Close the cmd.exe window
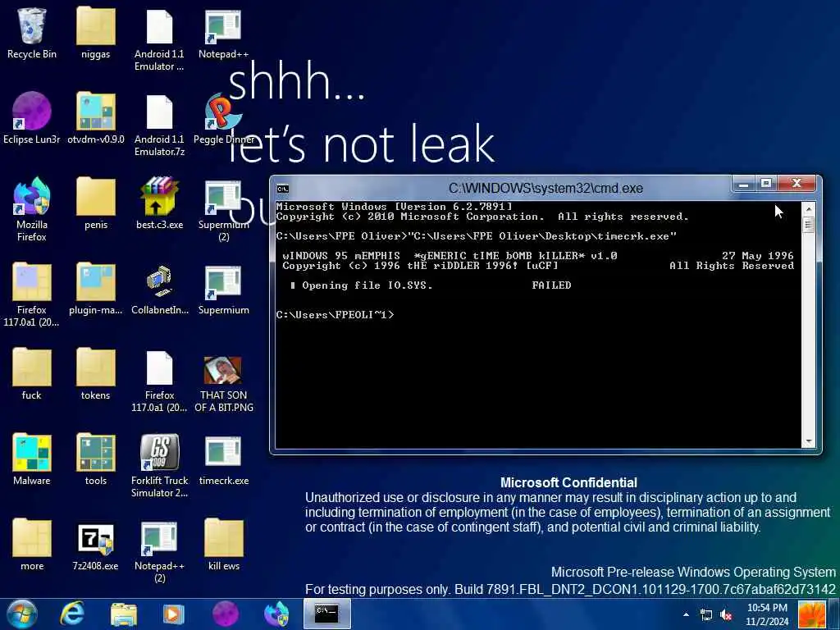This screenshot has height=630, width=840. pos(797,185)
